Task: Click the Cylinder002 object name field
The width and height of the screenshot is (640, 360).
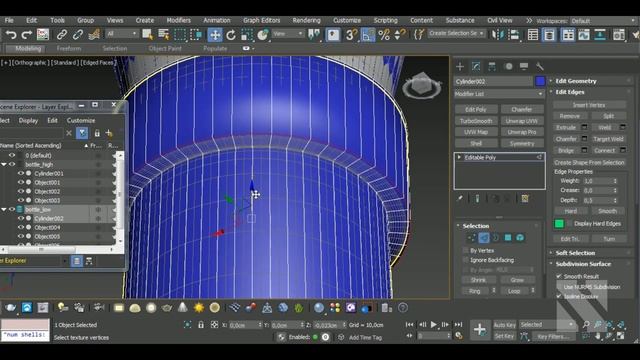Action: 494,82
